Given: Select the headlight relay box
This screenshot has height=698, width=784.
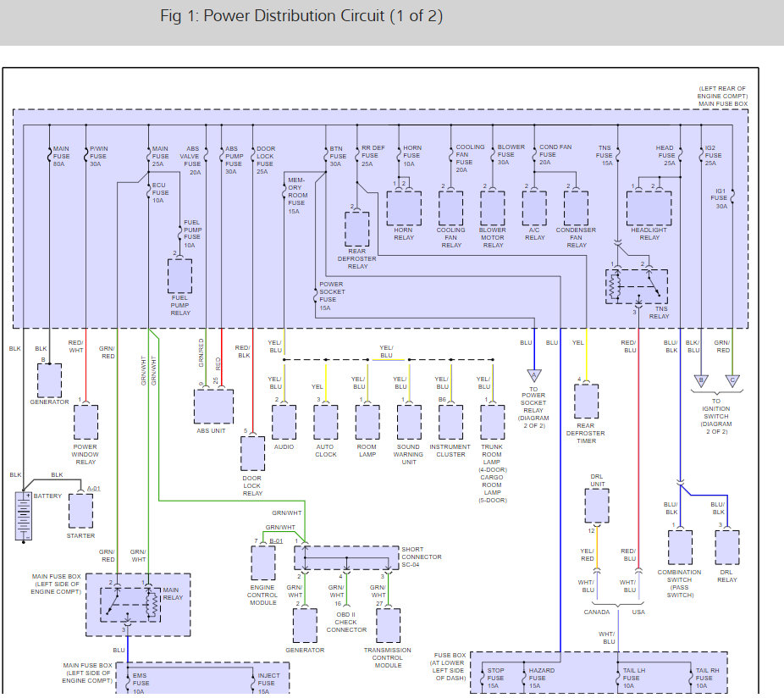Looking at the screenshot, I should click(649, 208).
